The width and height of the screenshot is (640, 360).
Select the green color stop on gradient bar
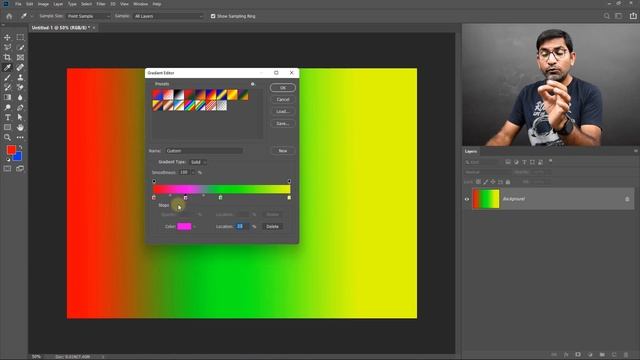tap(220, 198)
